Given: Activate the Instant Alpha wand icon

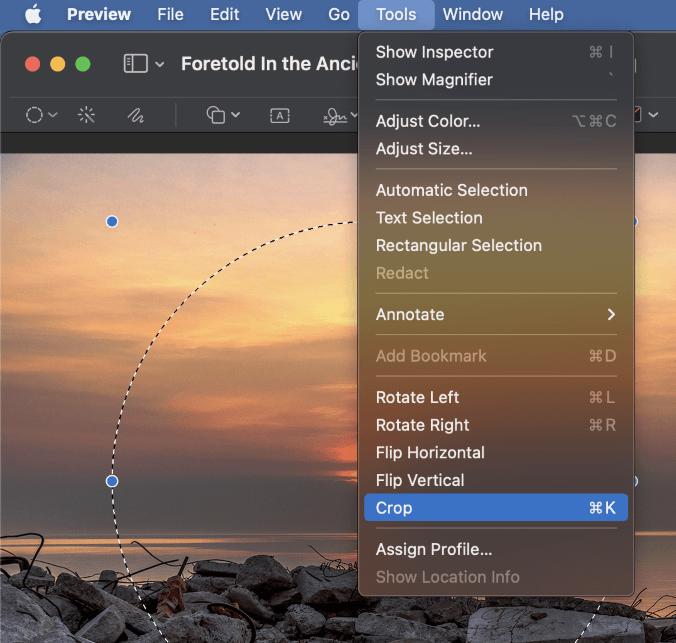Looking at the screenshot, I should pos(86,115).
